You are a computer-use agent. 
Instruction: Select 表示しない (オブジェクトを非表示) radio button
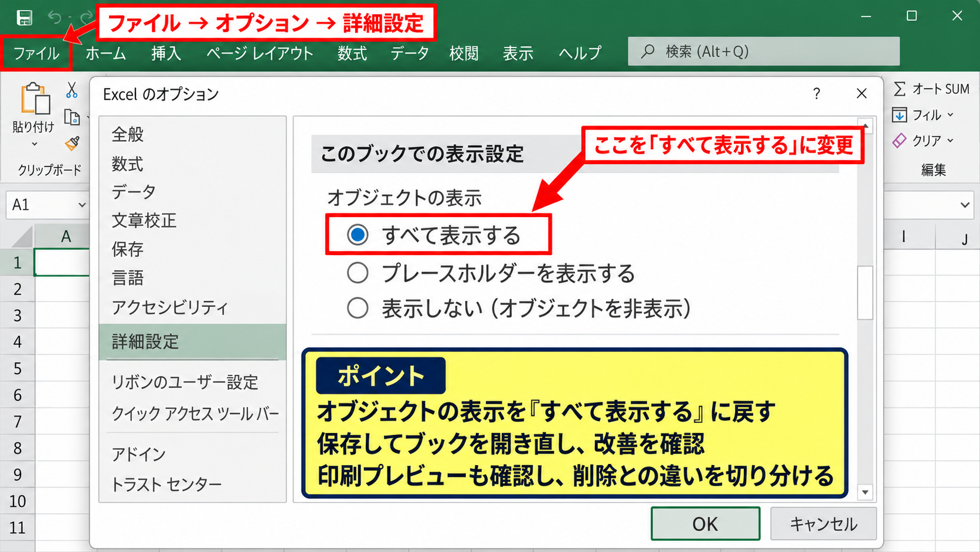click(358, 308)
